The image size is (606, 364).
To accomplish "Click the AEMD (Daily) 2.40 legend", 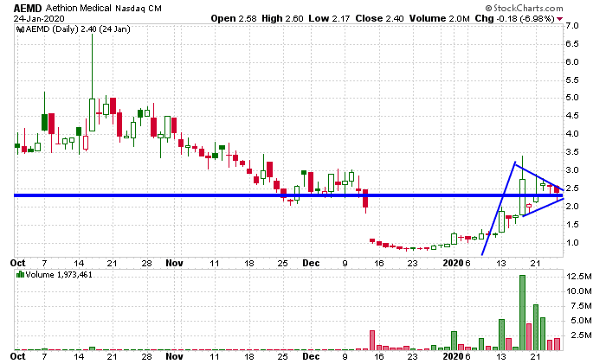I will 78,29.
